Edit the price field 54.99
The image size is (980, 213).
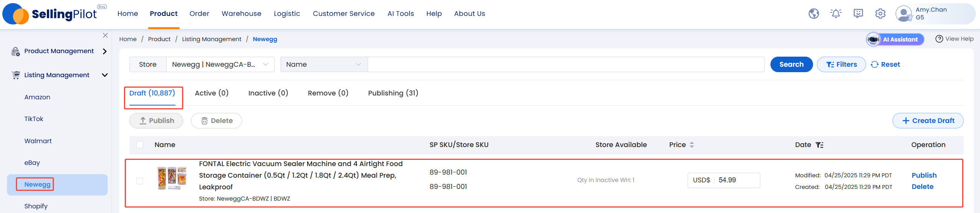738,180
